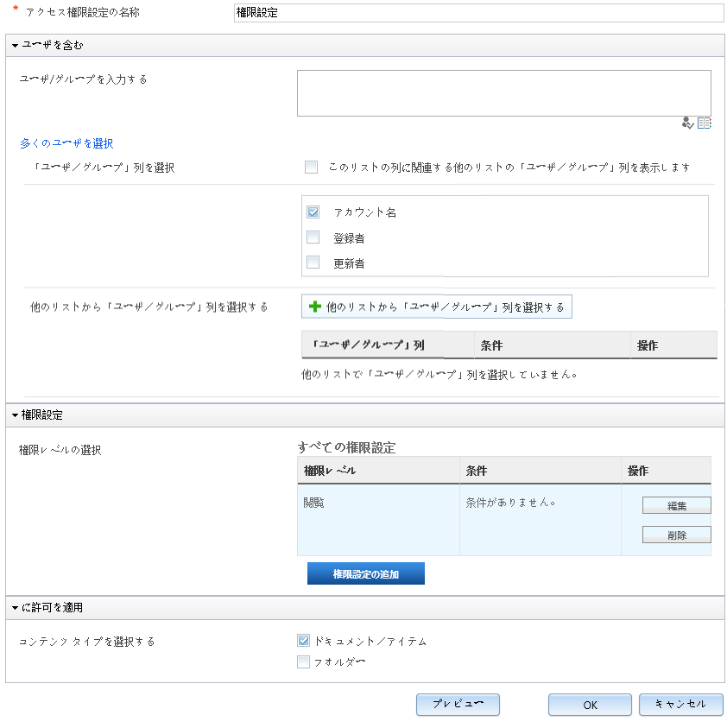Click the user/group entry text area
This screenshot has height=728, width=727.
(x=504, y=93)
